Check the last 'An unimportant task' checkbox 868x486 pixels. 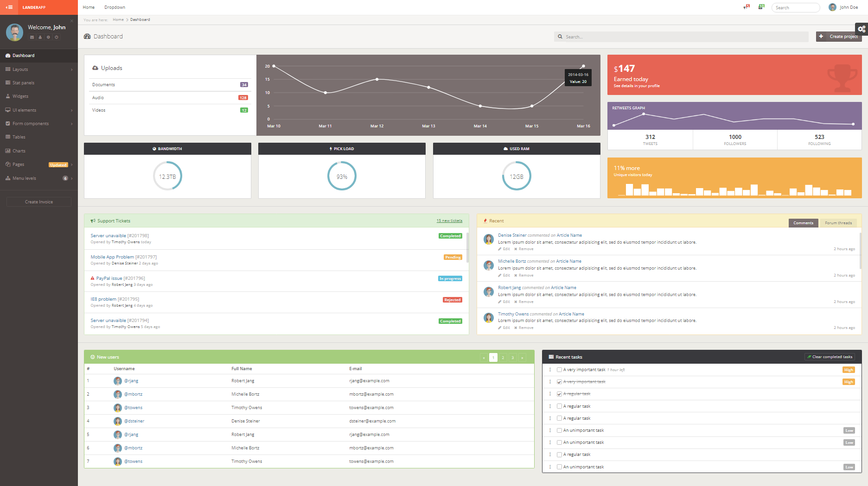click(559, 467)
